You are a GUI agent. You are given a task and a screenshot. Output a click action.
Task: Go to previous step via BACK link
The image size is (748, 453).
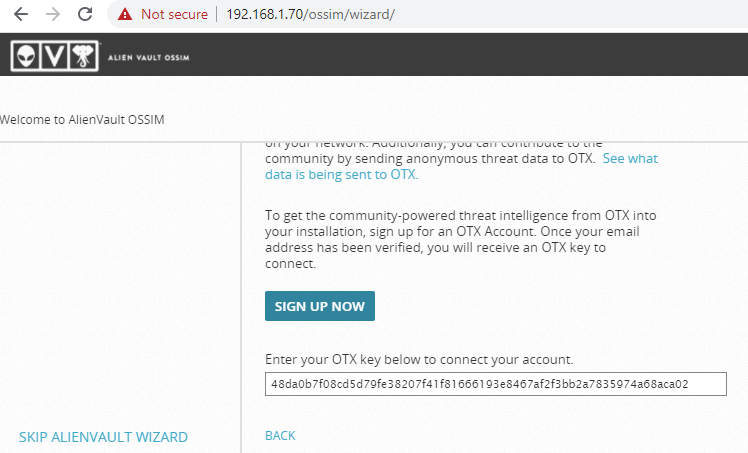coord(280,436)
